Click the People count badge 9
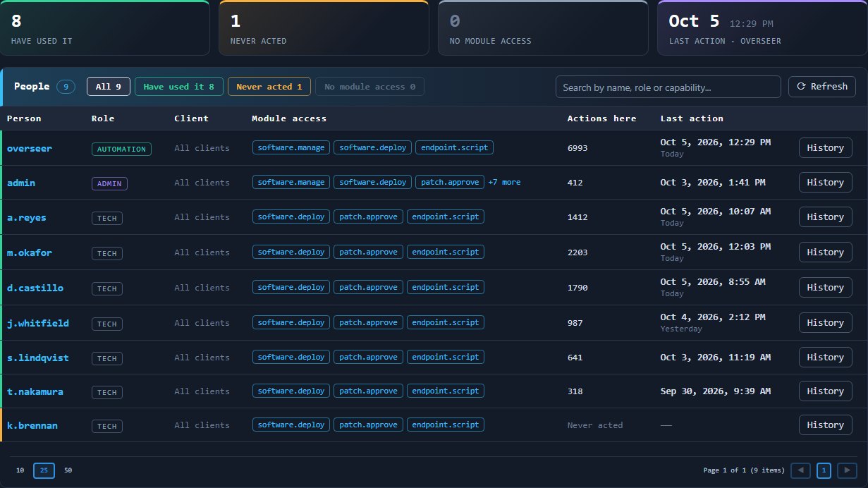 (x=66, y=87)
